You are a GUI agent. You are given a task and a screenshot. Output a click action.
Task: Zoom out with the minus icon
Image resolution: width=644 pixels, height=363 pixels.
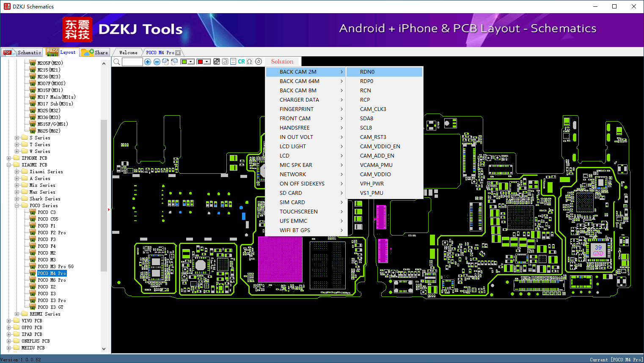[x=157, y=62]
